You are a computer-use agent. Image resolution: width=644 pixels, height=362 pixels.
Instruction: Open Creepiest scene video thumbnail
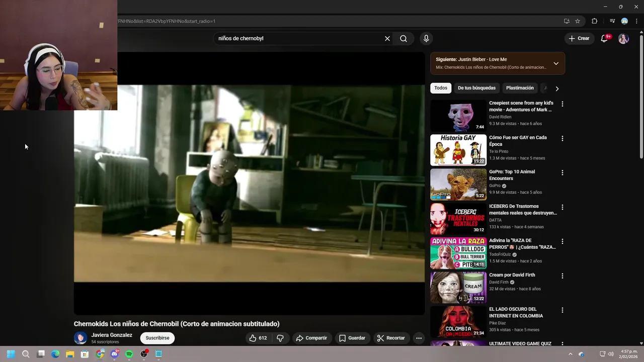point(458,116)
